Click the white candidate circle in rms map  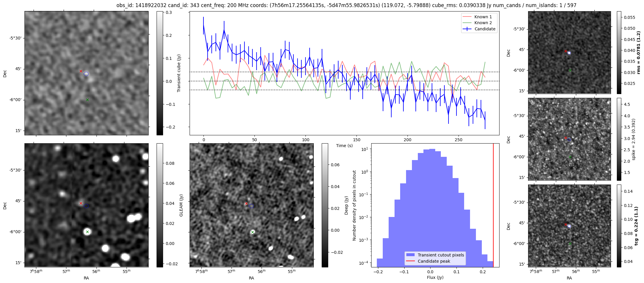[569, 53]
